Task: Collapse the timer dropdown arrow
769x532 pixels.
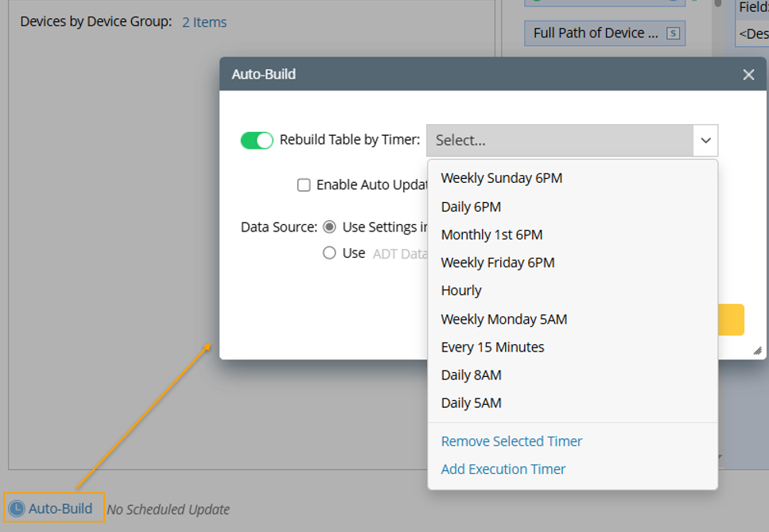Action: click(x=705, y=141)
